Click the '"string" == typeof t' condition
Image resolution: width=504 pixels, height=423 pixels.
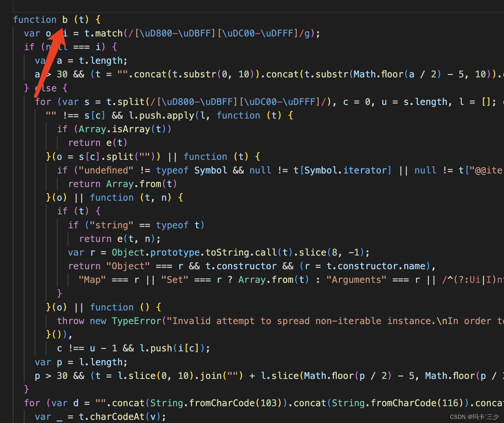click(144, 225)
